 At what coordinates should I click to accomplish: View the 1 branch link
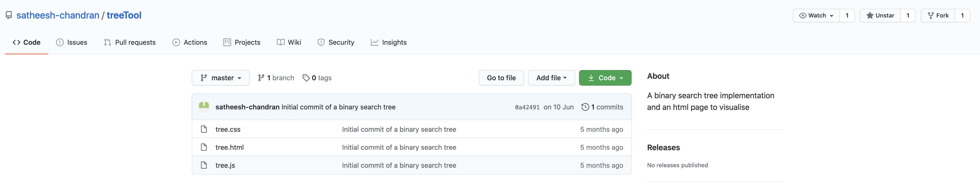pos(276,78)
